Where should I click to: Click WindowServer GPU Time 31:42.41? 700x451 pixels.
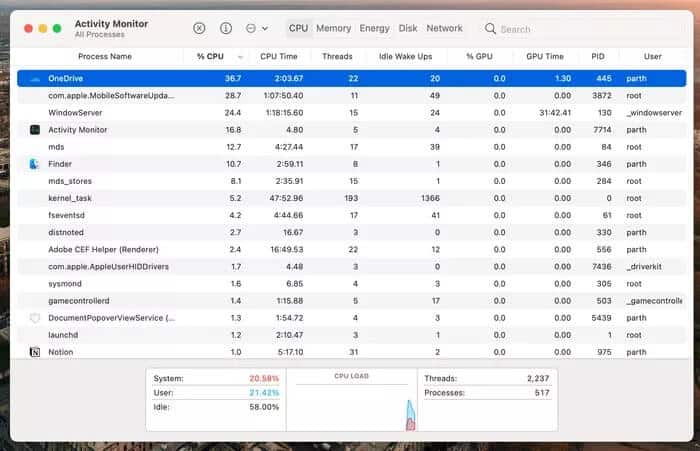tap(555, 113)
